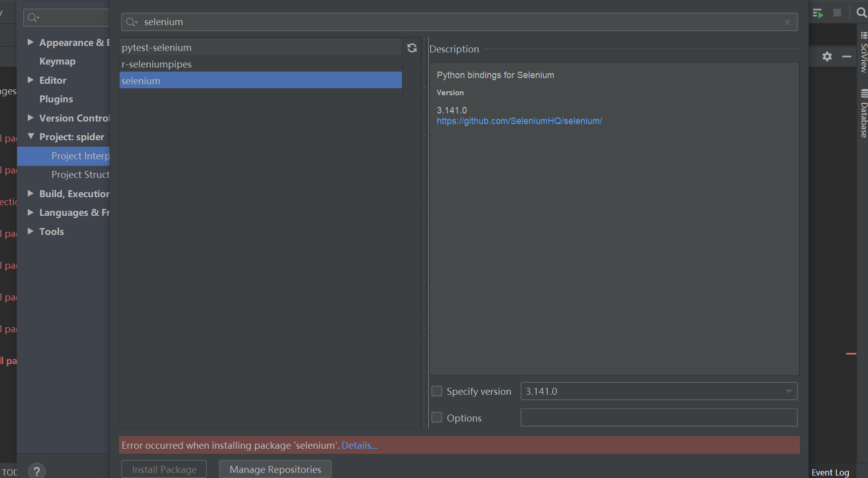Click the stop square icon in toolbar
This screenshot has width=868, height=478.
(837, 13)
